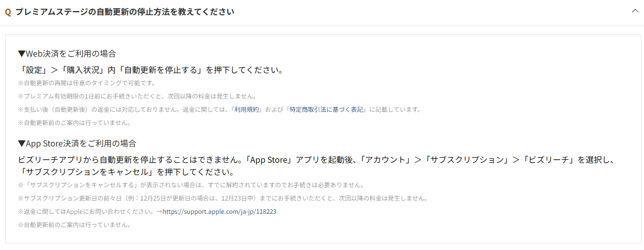Screen dimensions: 644x250
Task: Click the note mentioning 12月25日が更新日の場合
Action: click(x=223, y=198)
